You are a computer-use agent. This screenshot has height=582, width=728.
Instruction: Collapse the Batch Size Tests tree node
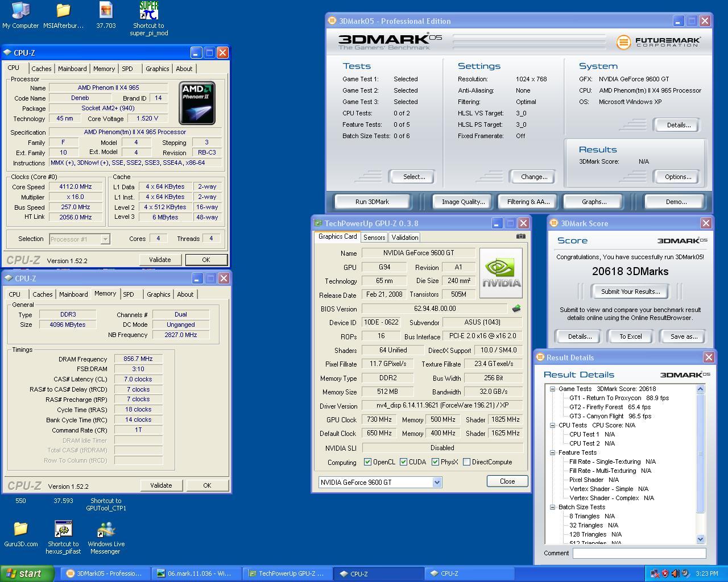pyautogui.click(x=552, y=507)
